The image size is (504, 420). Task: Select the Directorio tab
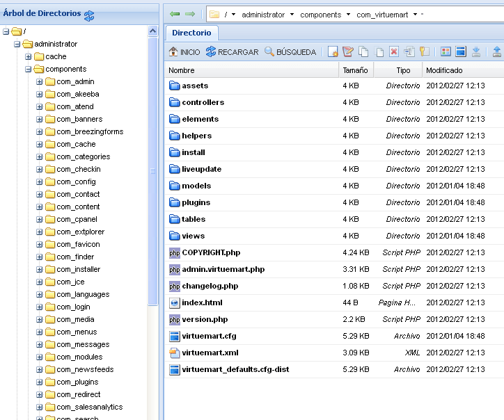click(191, 33)
